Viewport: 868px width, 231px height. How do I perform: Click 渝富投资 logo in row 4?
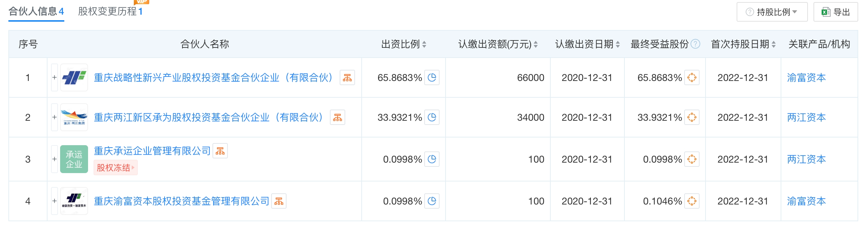point(74,201)
